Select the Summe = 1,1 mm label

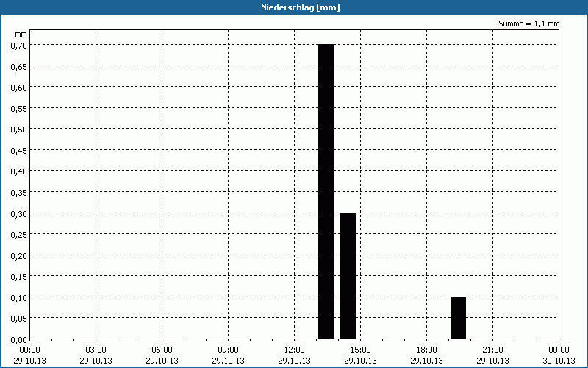tap(528, 24)
